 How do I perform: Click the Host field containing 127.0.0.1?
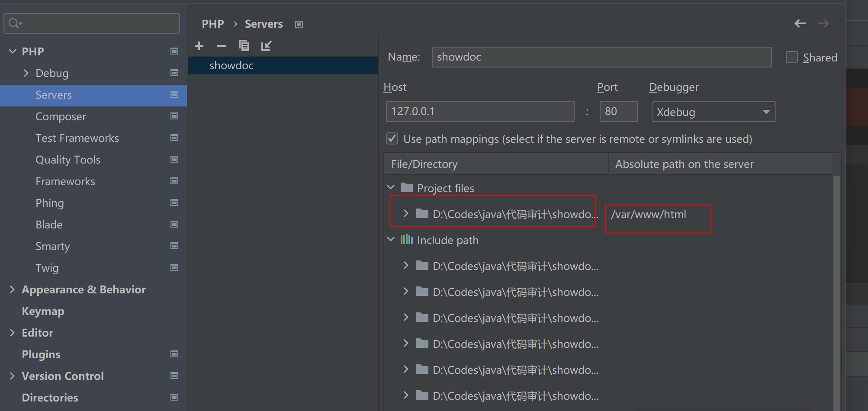point(480,112)
